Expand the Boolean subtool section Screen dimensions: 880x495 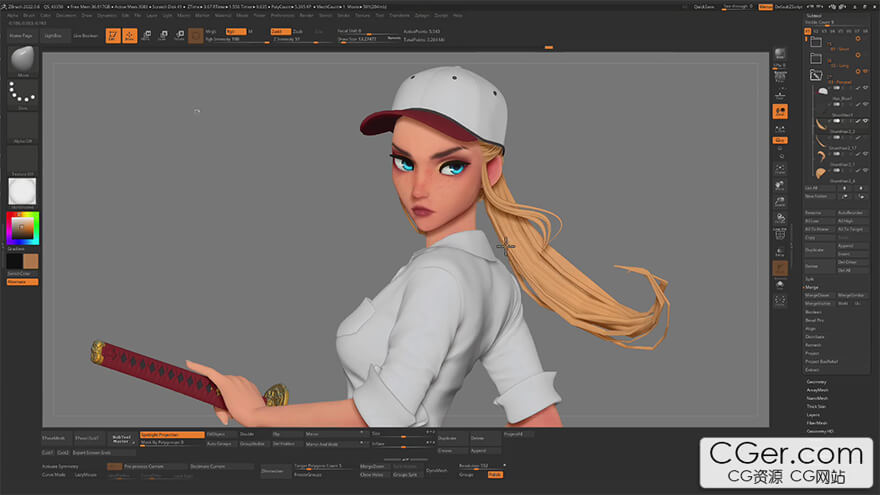point(813,312)
